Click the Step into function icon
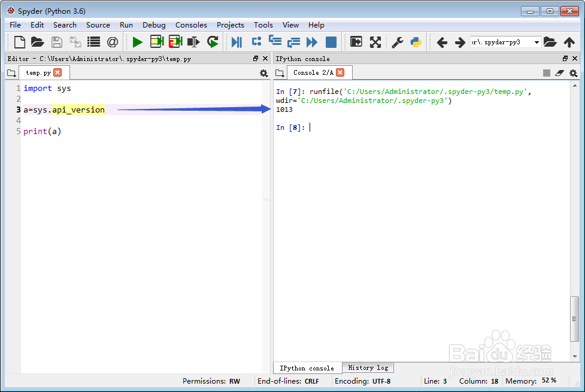Viewport: 585px width, 392px height. point(275,40)
